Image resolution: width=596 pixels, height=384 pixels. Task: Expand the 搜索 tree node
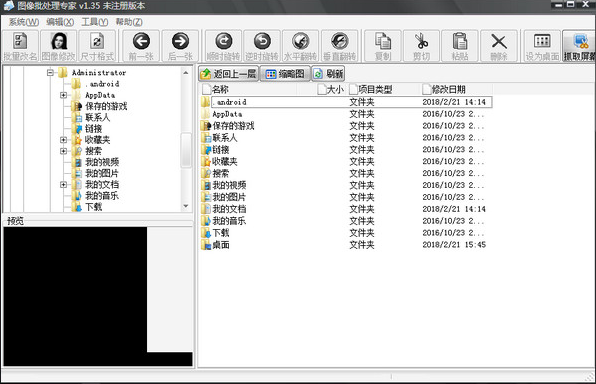click(x=63, y=151)
